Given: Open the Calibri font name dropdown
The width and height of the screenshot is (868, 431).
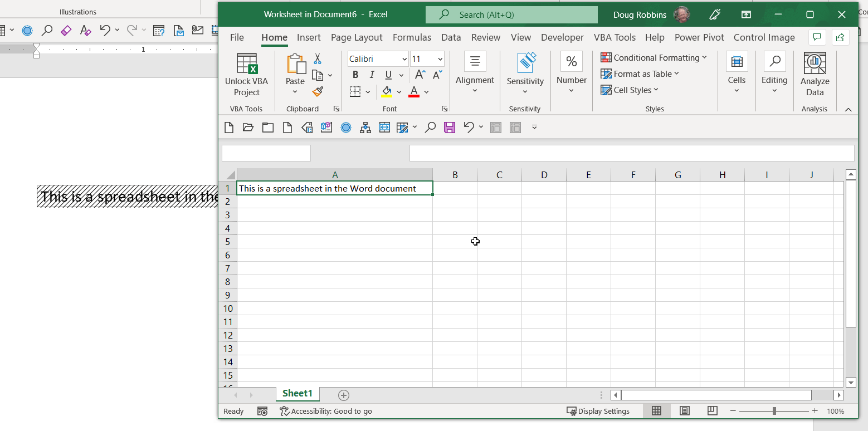Looking at the screenshot, I should 404,59.
